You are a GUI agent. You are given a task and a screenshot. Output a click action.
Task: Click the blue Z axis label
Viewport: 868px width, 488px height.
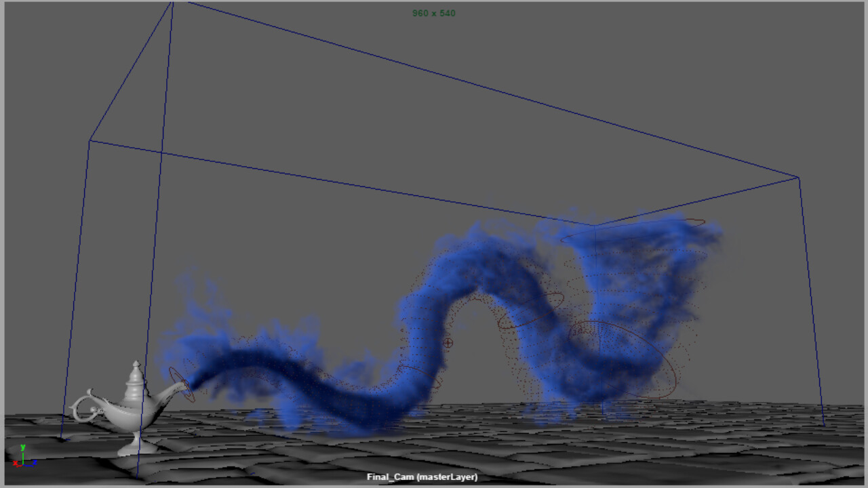[35, 464]
